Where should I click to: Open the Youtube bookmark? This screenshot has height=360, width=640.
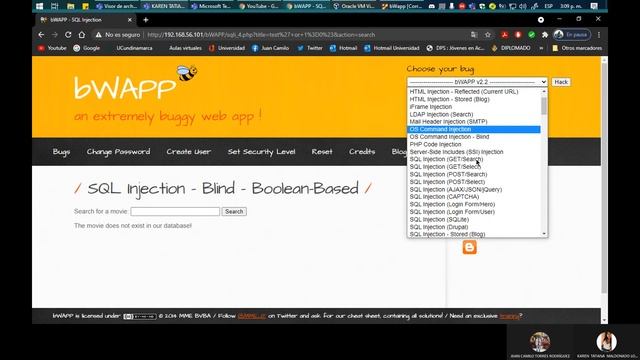click(x=52, y=48)
